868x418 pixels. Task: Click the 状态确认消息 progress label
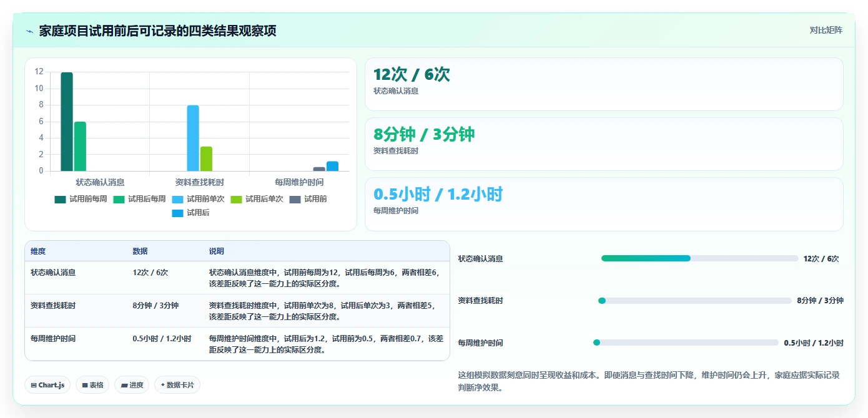(481, 259)
